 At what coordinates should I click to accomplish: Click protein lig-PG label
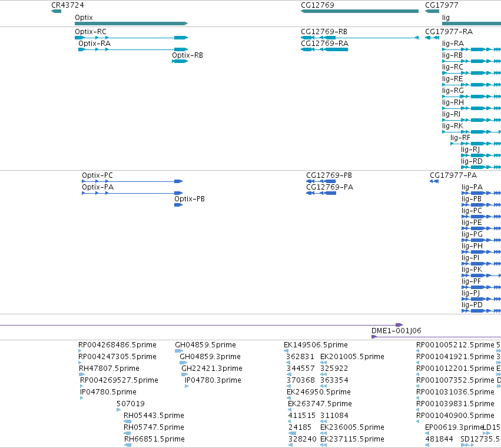[x=472, y=234]
